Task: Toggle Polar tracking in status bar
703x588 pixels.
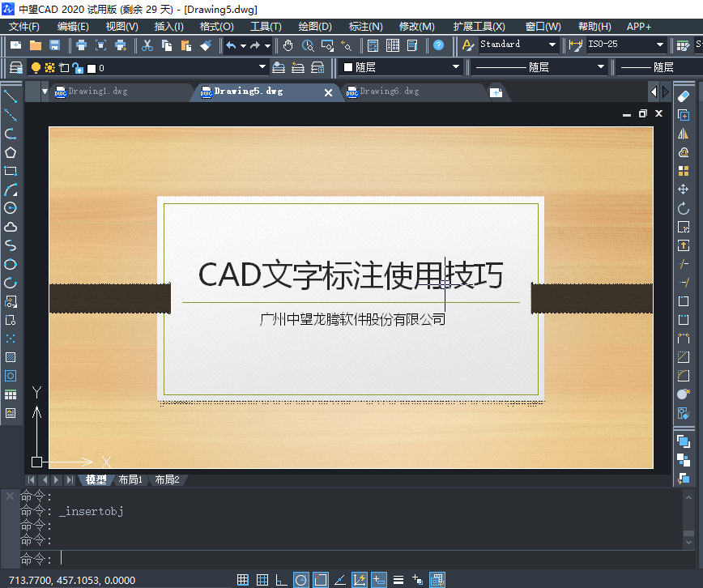Action: coord(300,579)
